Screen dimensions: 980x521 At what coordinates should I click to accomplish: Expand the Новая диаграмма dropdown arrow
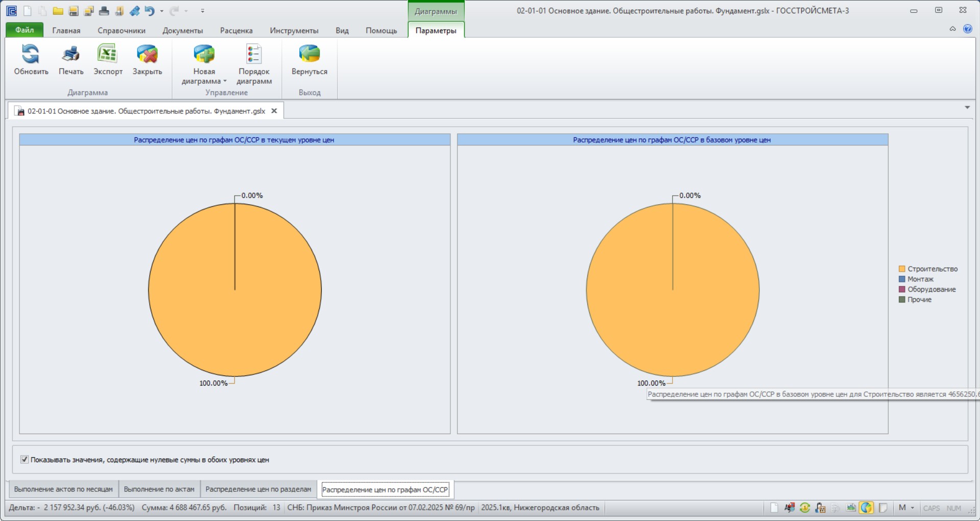point(225,81)
